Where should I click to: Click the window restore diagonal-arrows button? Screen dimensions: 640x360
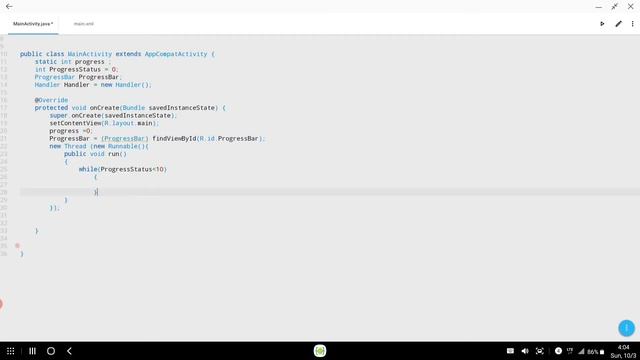[x=614, y=7]
